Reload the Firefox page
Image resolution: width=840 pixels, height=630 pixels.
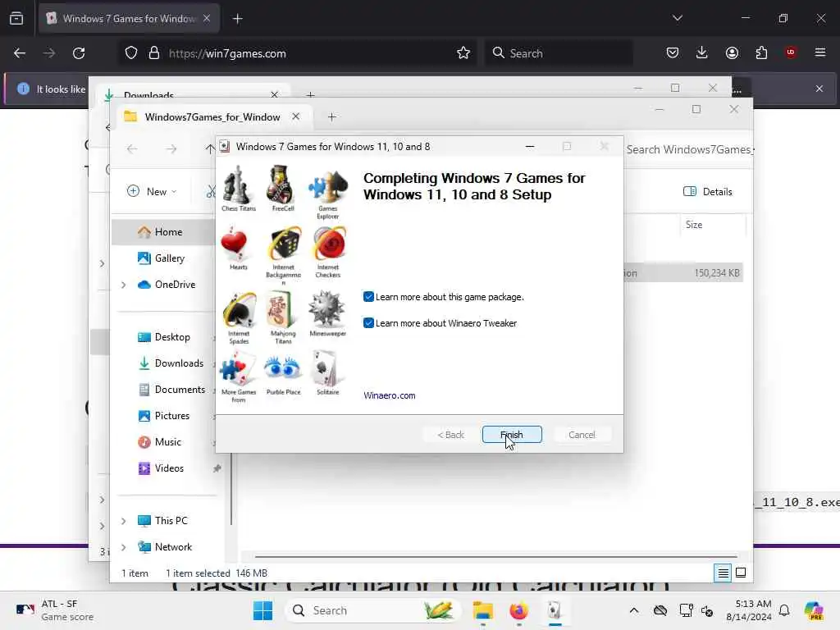79,53
